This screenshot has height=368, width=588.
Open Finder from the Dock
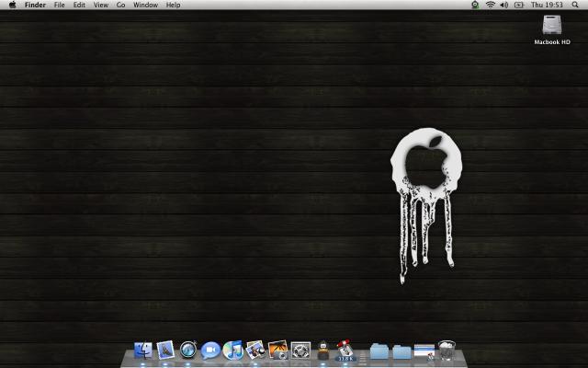coord(143,350)
